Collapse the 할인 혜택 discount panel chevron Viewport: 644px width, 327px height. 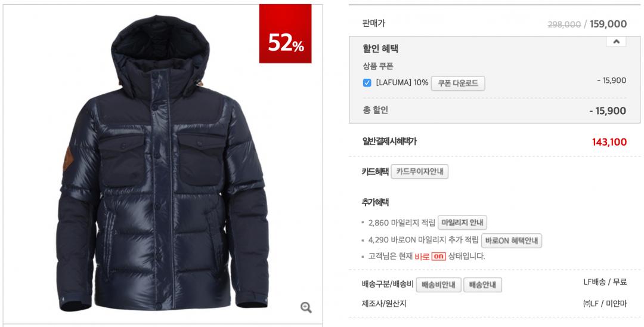(616, 42)
